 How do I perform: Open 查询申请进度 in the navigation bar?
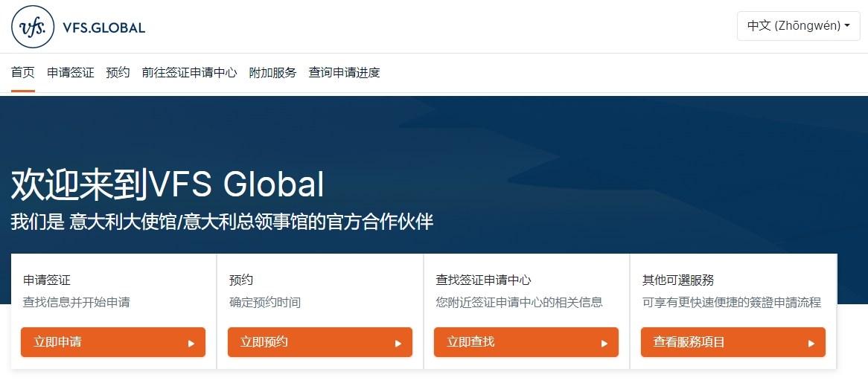click(x=345, y=72)
